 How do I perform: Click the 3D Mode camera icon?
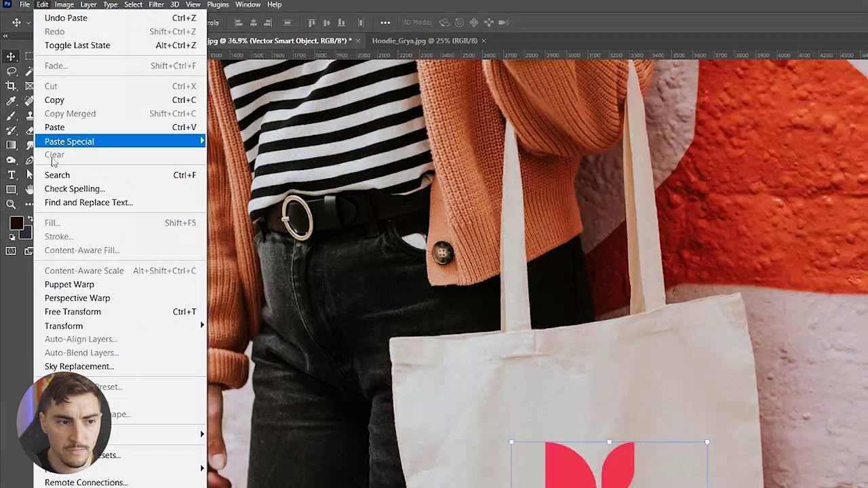(504, 22)
